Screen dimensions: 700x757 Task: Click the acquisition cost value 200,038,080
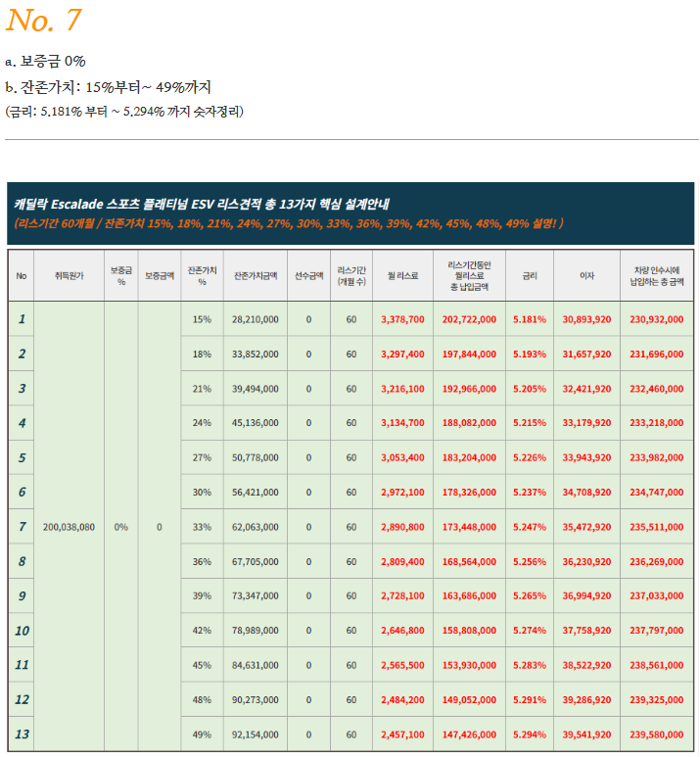(x=70, y=527)
